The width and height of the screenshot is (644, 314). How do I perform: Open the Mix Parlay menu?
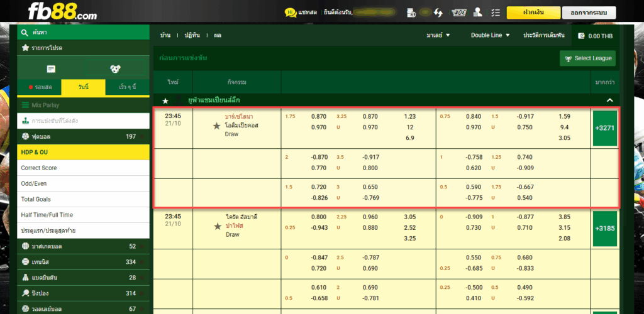coord(84,106)
